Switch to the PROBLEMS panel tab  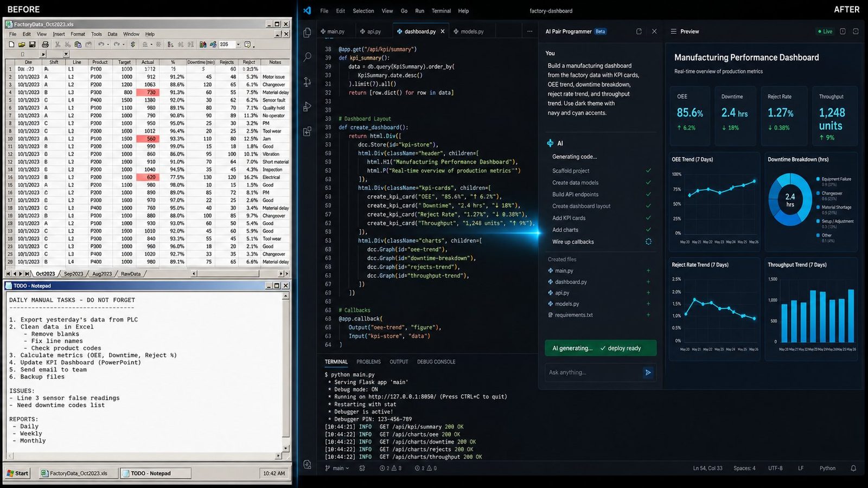pyautogui.click(x=369, y=362)
